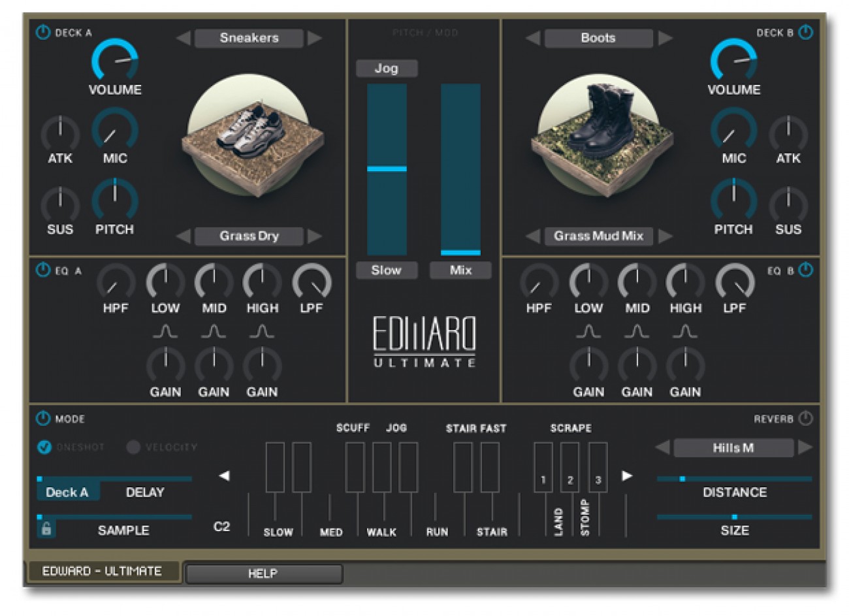Click the EQ A power icon
The height and width of the screenshot is (616, 849).
tap(43, 270)
